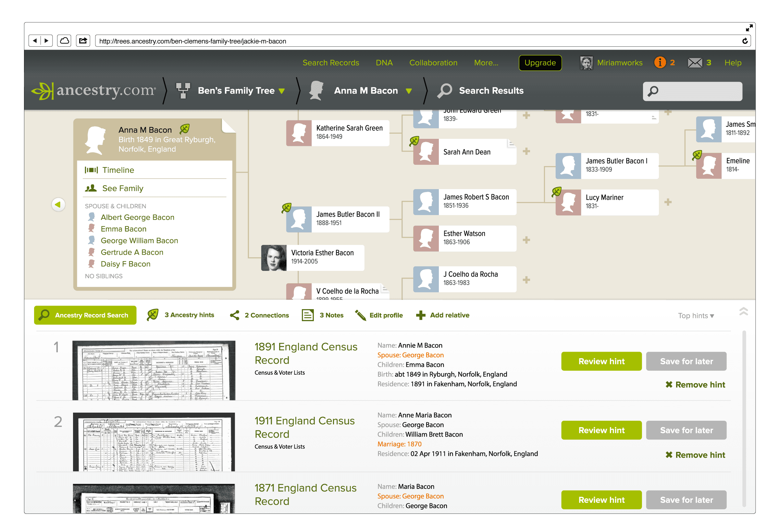Open the Collaboration menu

[x=433, y=63]
